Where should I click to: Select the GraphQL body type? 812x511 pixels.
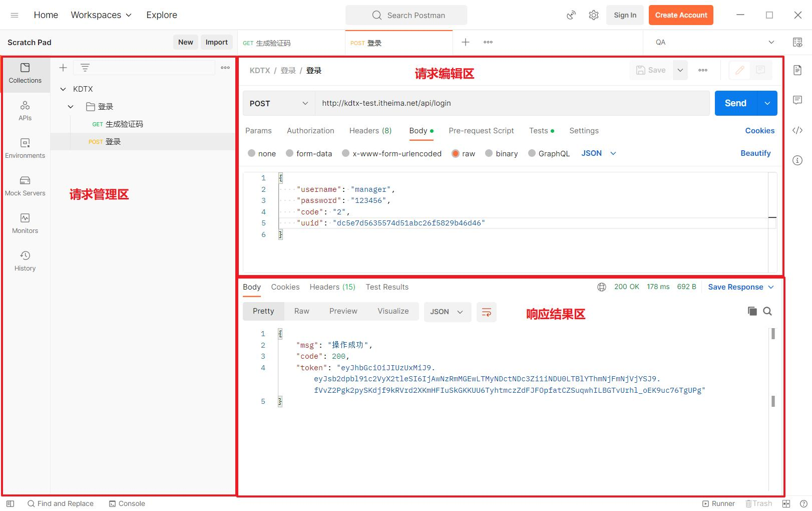532,153
